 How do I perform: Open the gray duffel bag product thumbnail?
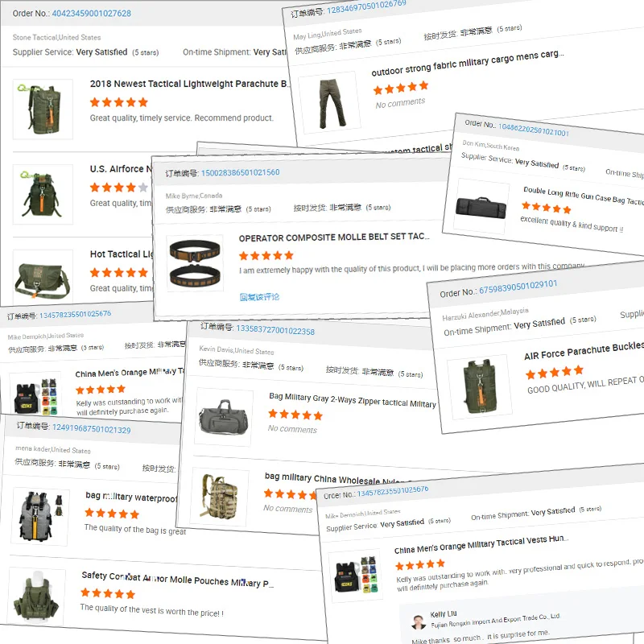pos(224,417)
